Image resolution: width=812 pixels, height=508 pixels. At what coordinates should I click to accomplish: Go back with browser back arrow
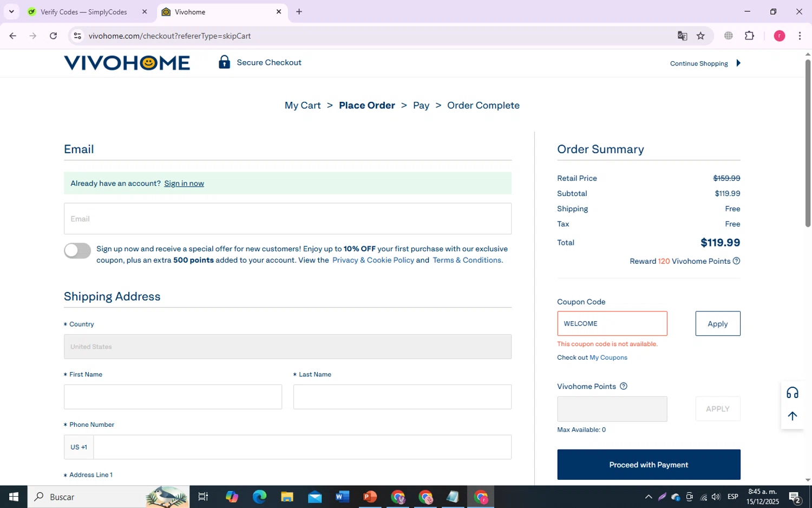click(x=12, y=36)
